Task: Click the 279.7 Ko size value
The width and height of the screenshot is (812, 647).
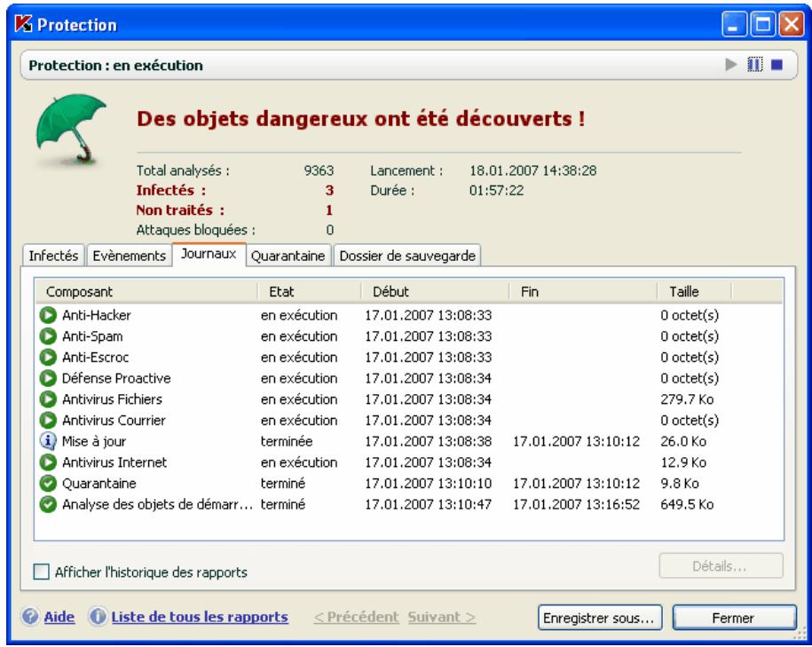Action: (x=687, y=399)
